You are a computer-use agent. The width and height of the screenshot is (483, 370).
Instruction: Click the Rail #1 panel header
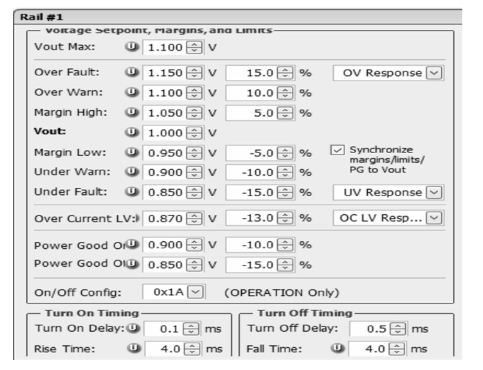pos(238,17)
